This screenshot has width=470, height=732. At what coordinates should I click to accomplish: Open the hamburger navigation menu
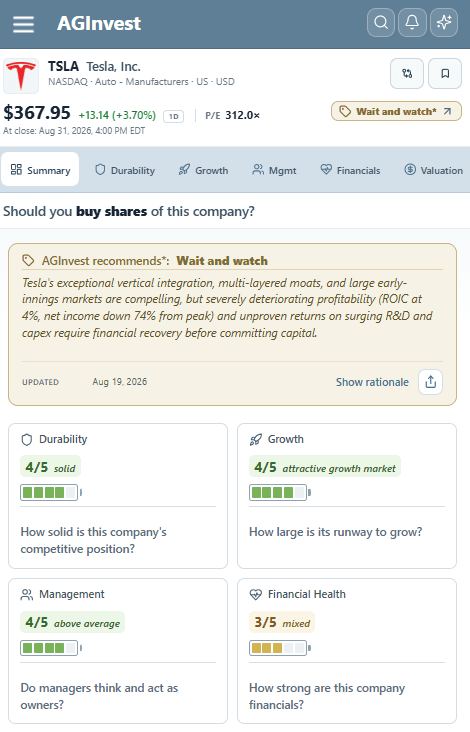tap(23, 23)
